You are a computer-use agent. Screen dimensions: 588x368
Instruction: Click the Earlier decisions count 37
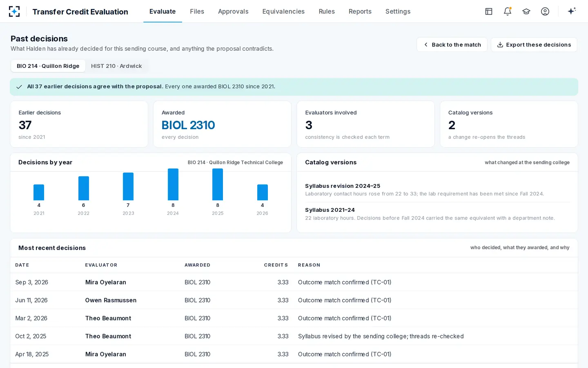25,125
